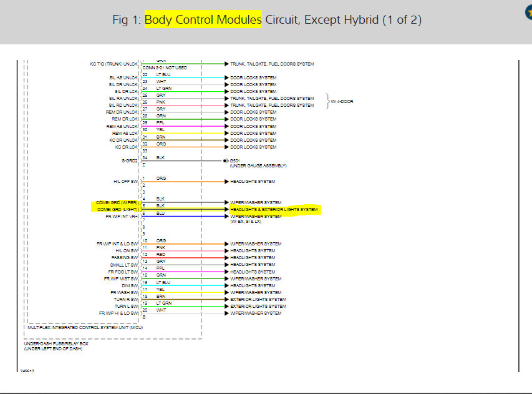Click the arrowhead on the magenta FR FOG LT SW wire
The image size is (532, 394).
click(226, 272)
